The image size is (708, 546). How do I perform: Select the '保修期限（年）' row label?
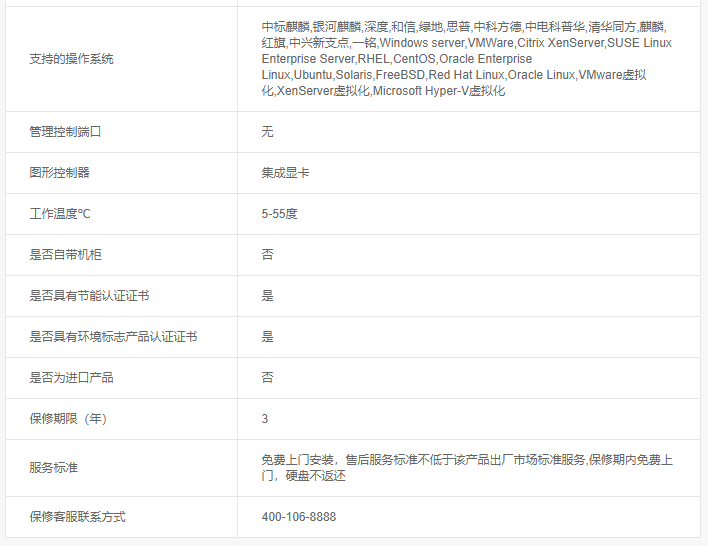[68, 419]
